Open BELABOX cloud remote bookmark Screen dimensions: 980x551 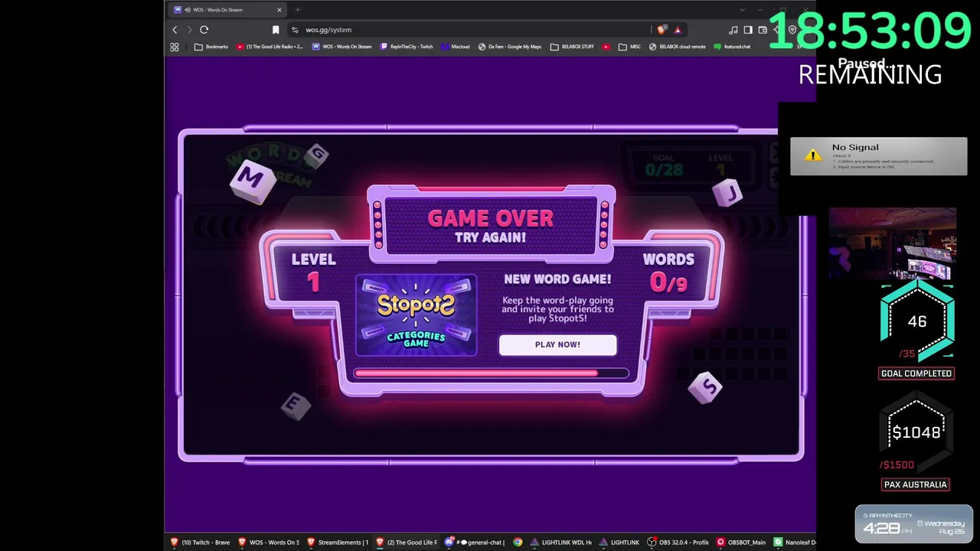pyautogui.click(x=677, y=47)
